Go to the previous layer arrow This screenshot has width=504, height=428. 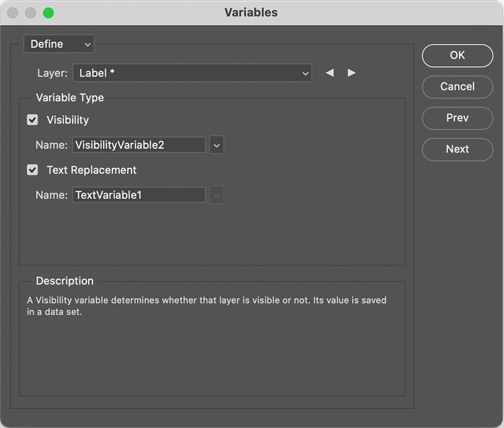coord(330,73)
